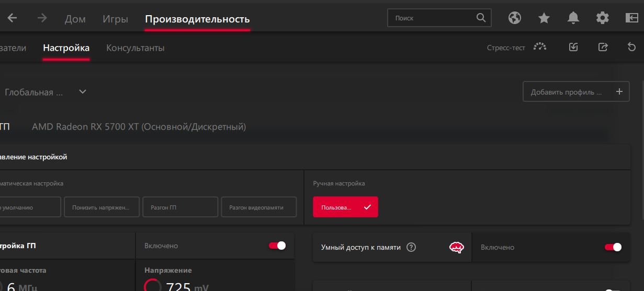Reset tuning with the undo arrow icon

click(x=631, y=47)
